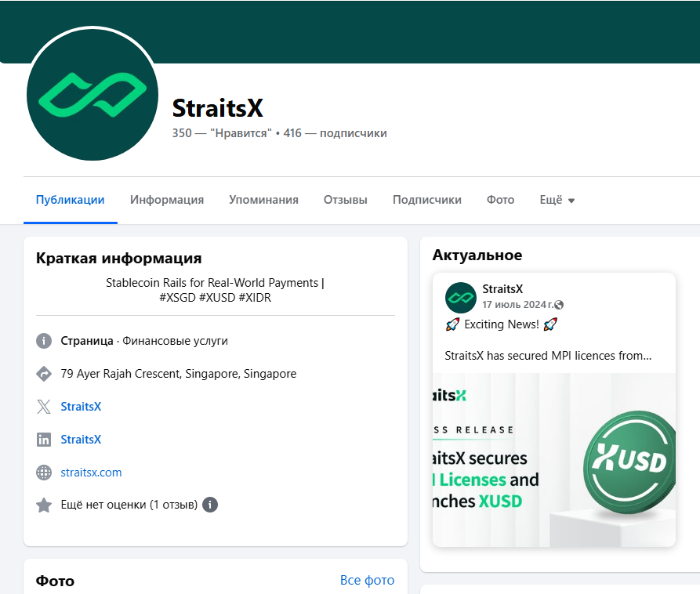Click the 350 Нравится count

point(222,133)
